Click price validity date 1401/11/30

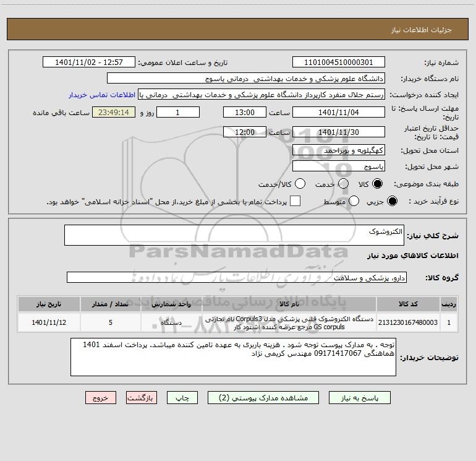[x=339, y=132]
